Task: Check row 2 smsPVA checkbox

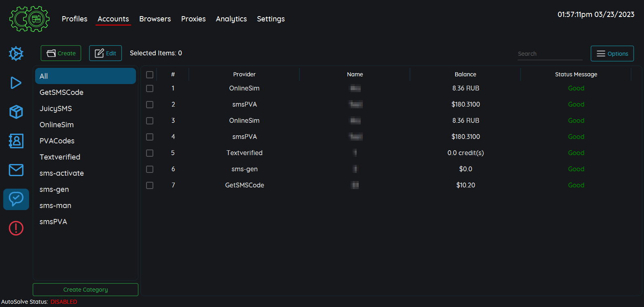Action: pos(150,105)
